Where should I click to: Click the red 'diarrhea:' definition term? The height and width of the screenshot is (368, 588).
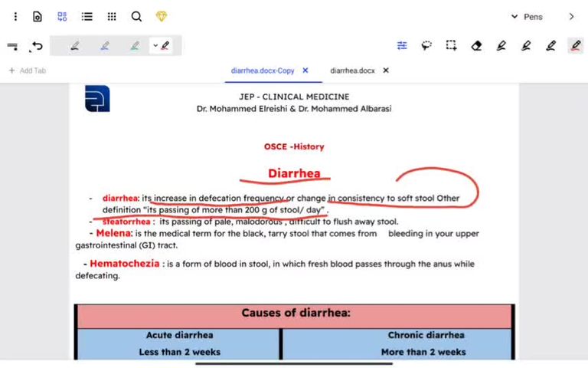[x=121, y=199]
